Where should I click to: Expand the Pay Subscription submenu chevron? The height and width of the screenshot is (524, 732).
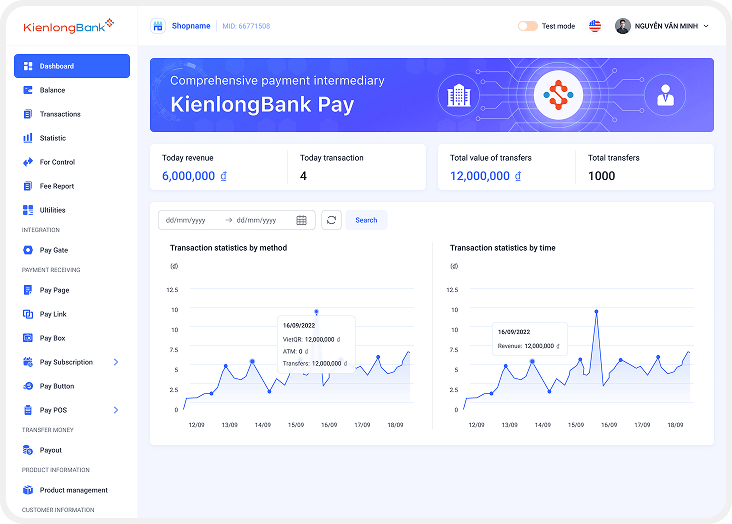point(116,362)
